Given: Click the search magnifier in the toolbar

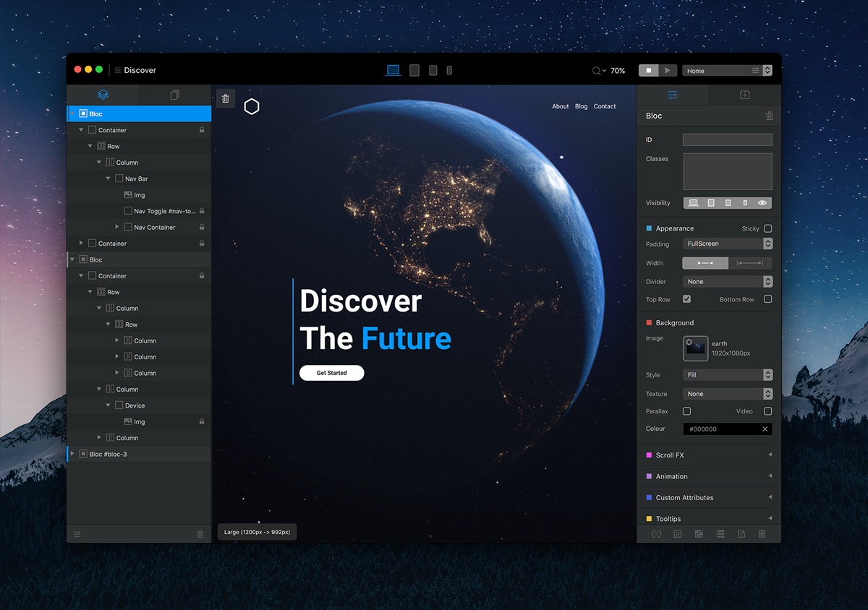Looking at the screenshot, I should (595, 70).
